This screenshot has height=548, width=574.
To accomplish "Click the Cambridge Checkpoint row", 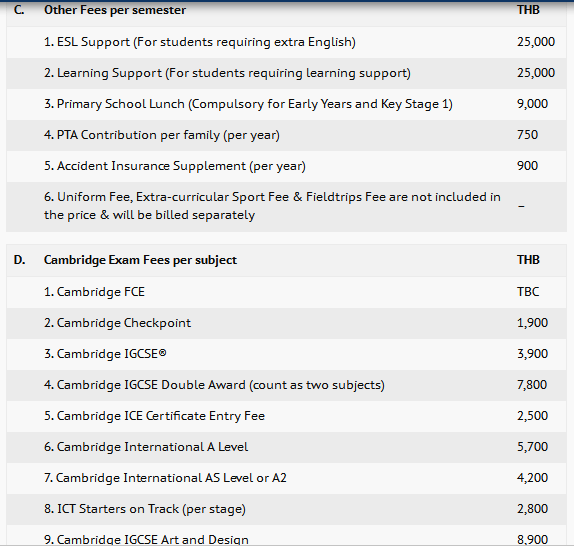I will coord(286,323).
